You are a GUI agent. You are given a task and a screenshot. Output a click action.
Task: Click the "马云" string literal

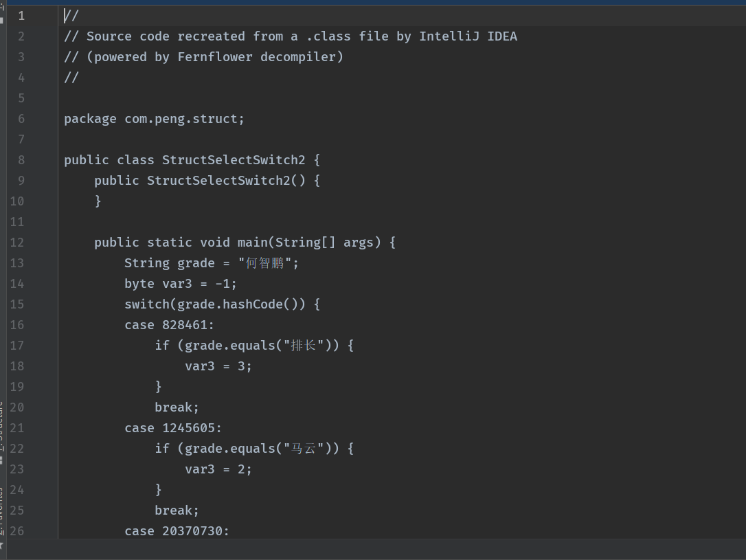coord(302,448)
